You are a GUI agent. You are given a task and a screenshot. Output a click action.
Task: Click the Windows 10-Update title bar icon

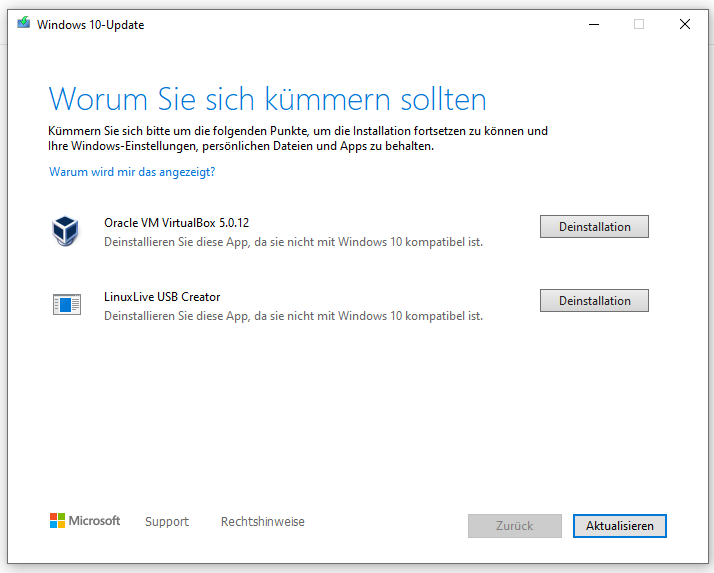click(24, 22)
